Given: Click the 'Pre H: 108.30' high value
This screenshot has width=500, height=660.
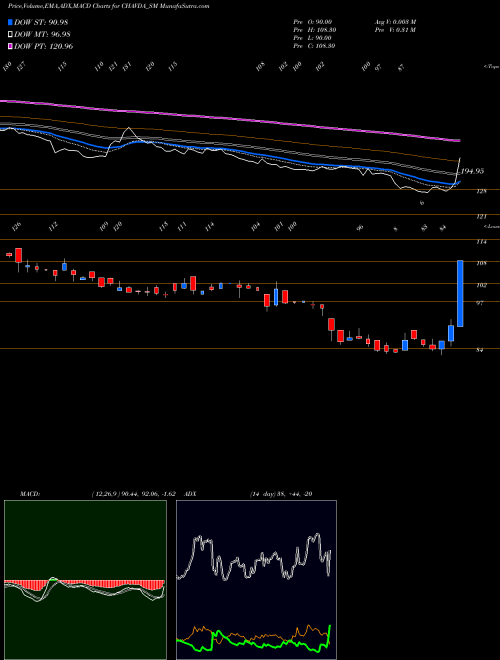Looking at the screenshot, I should pyautogui.click(x=314, y=30).
